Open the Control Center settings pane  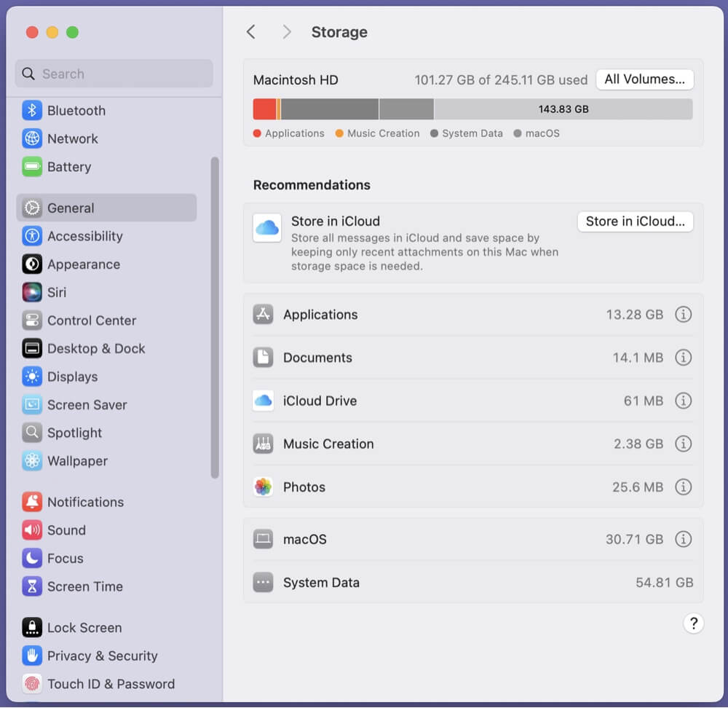click(92, 320)
